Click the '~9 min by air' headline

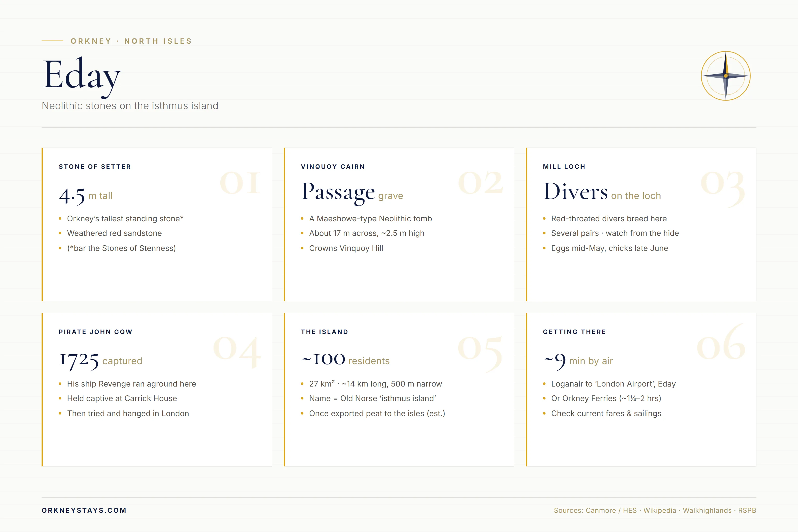(578, 361)
